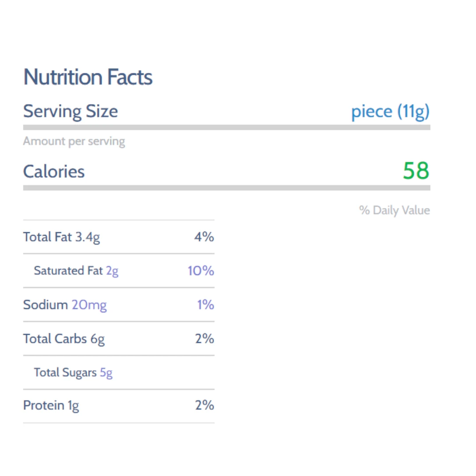476x476 pixels.
Task: Click the Calories label
Action: tap(54, 171)
